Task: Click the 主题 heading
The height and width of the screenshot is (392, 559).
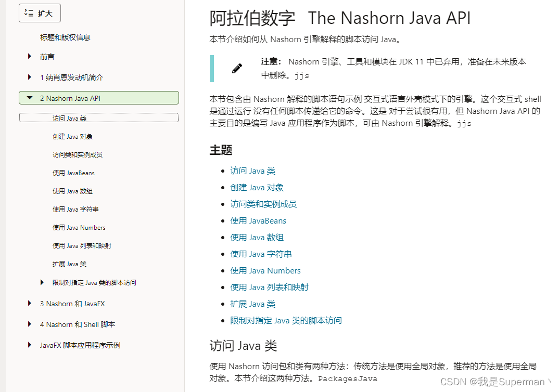Action: (x=221, y=150)
